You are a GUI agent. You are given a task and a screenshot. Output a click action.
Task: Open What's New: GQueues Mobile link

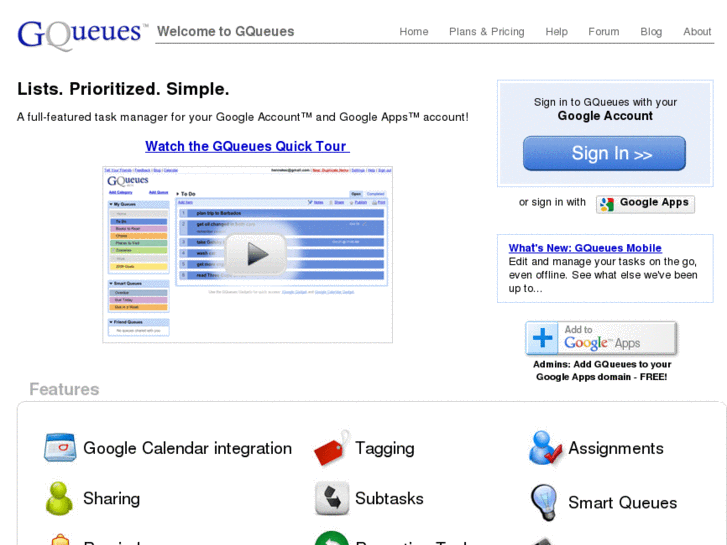tap(585, 248)
